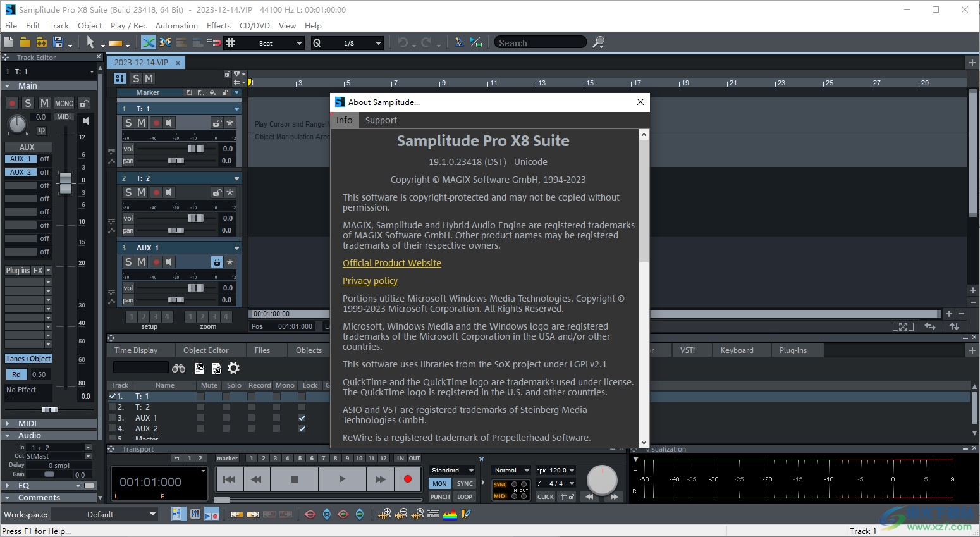This screenshot has height=537, width=980.
Task: Open the Privacy policy link
Action: point(370,281)
